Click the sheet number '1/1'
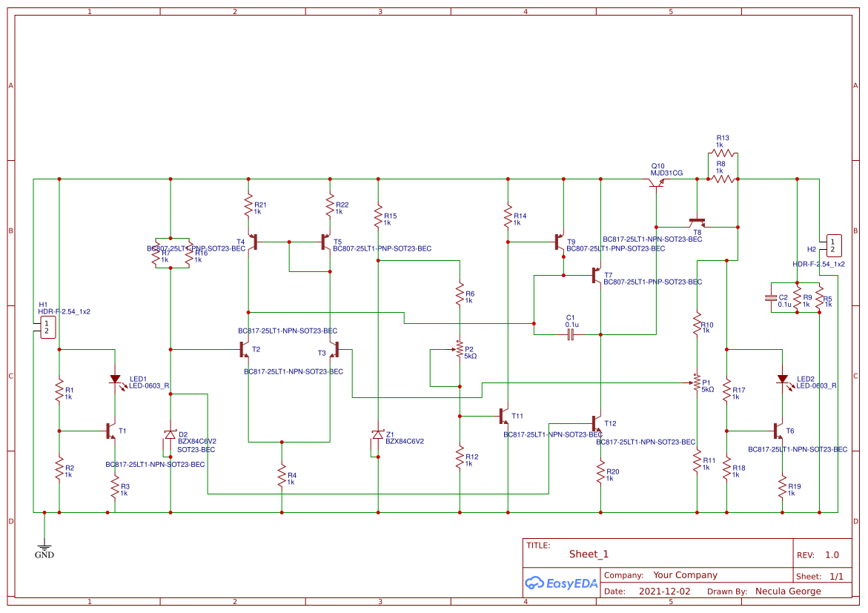Screen dimensions: 868x613 coord(836,576)
